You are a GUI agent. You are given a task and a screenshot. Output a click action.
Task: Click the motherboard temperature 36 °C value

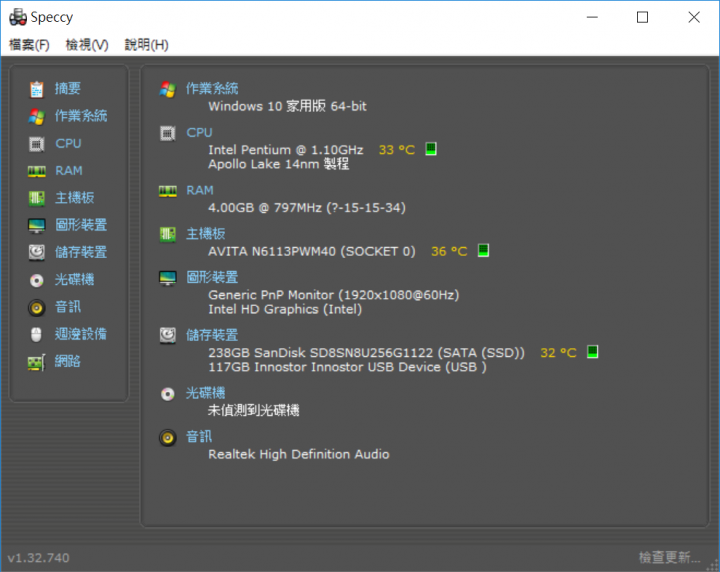[449, 251]
